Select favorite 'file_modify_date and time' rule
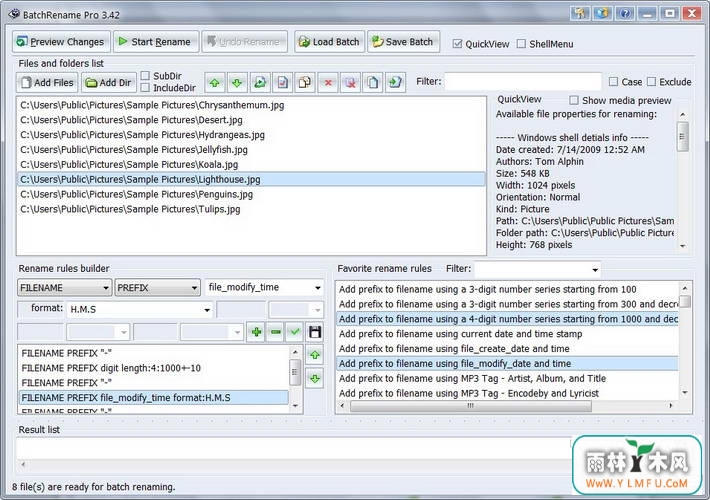This screenshot has height=500, width=710. (x=507, y=364)
